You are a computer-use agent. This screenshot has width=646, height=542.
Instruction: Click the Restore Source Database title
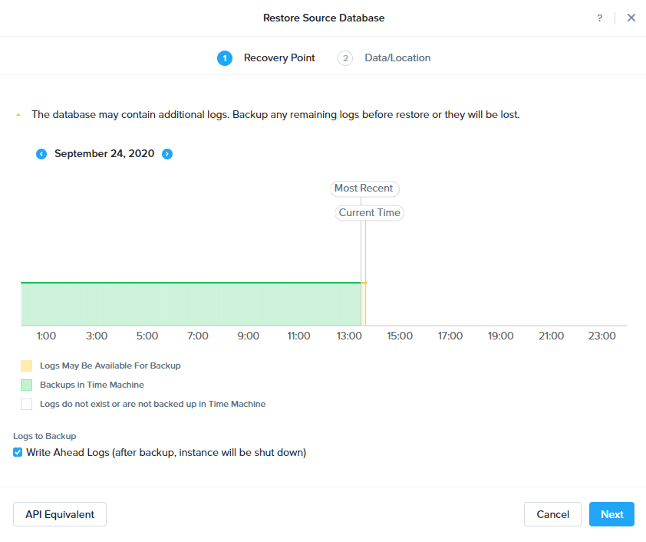(x=324, y=18)
